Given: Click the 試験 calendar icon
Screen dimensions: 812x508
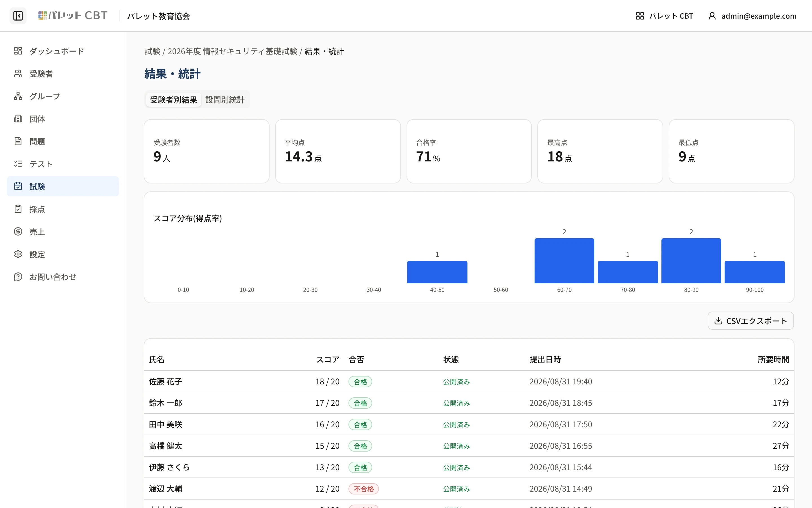Looking at the screenshot, I should pyautogui.click(x=18, y=186).
